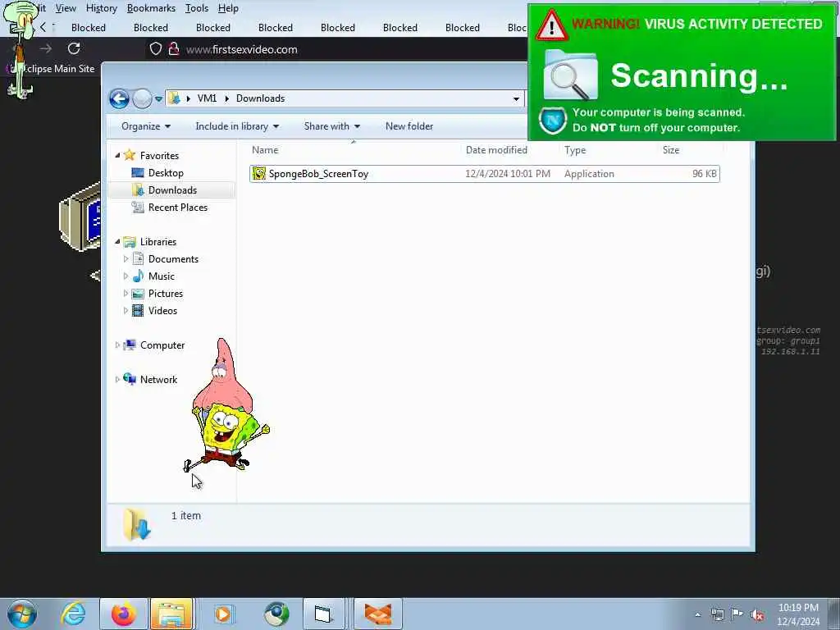
Task: Open Desktop under Favorites
Action: pyautogui.click(x=166, y=173)
